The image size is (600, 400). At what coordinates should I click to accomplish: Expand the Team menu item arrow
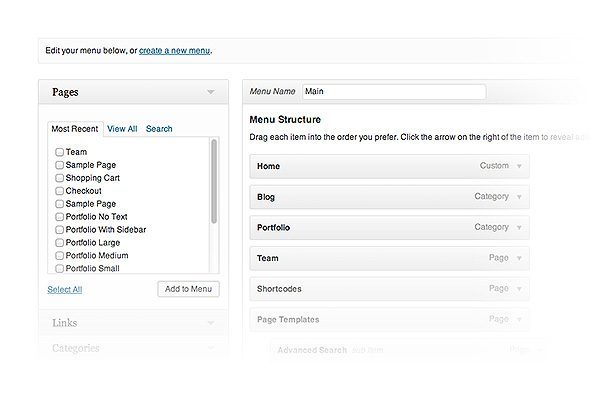pyautogui.click(x=519, y=258)
